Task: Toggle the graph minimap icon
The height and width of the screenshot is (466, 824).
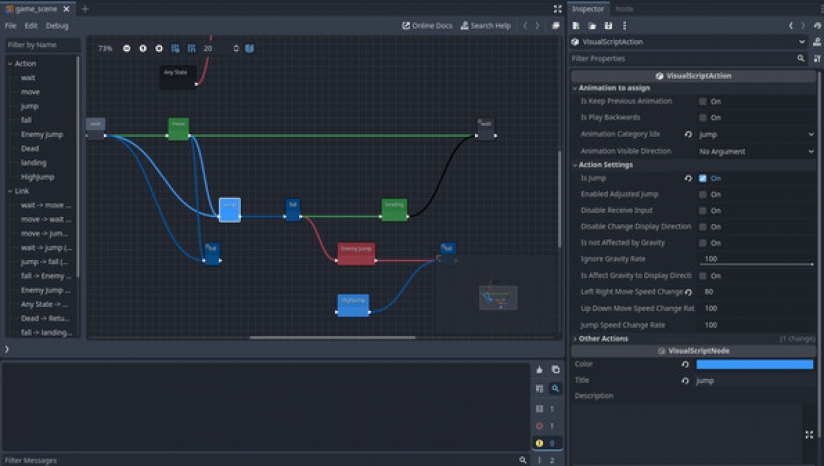Action: click(249, 48)
